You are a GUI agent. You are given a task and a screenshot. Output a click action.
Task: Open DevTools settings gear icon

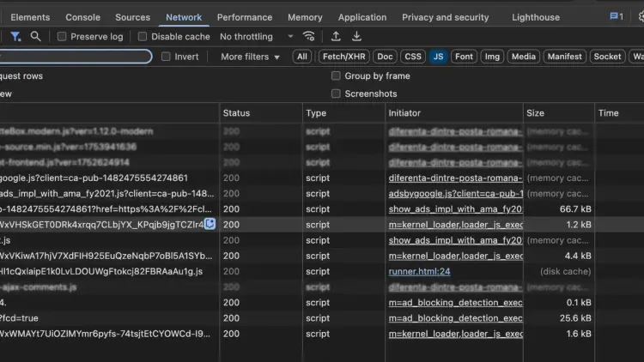coord(641,17)
